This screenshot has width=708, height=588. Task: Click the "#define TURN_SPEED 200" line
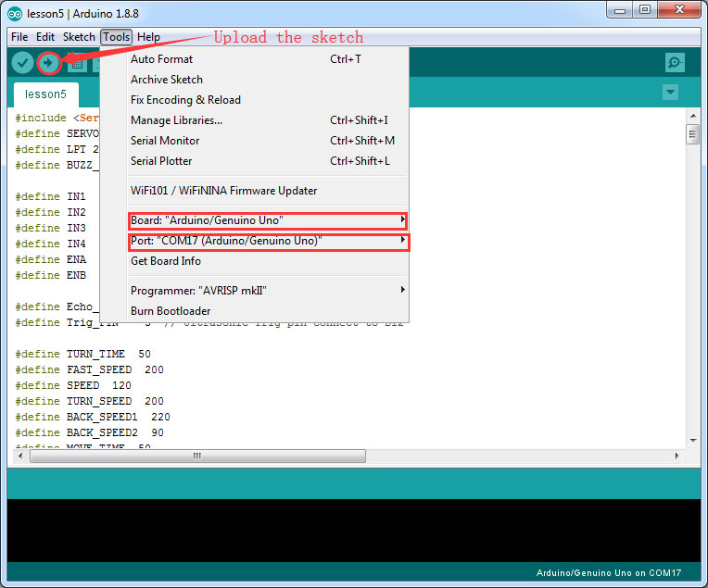tap(89, 401)
